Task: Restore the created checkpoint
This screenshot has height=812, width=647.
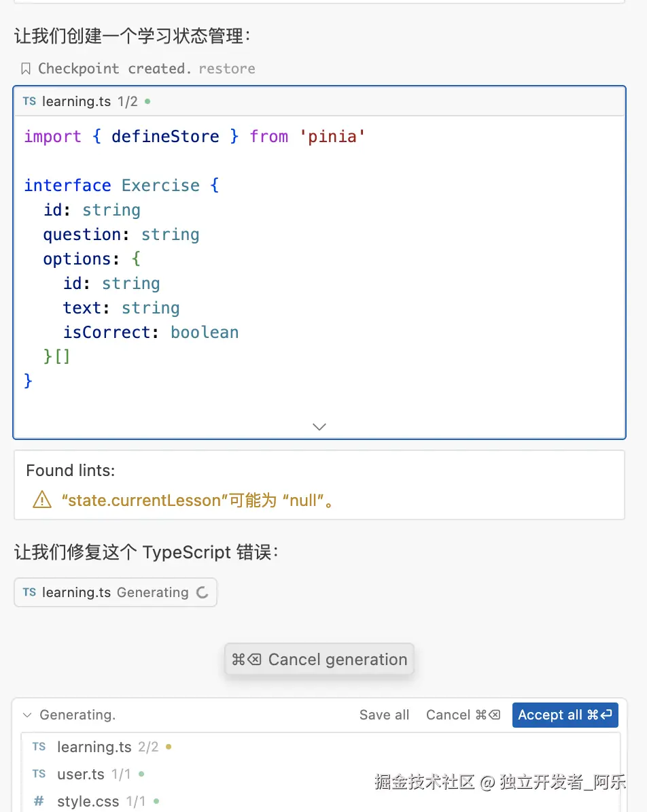Action: click(227, 69)
